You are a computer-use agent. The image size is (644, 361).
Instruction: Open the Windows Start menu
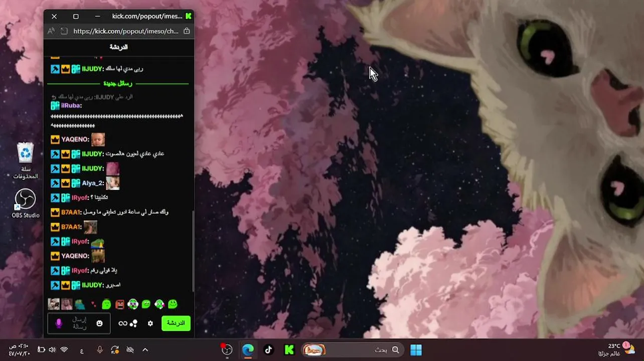pyautogui.click(x=416, y=350)
